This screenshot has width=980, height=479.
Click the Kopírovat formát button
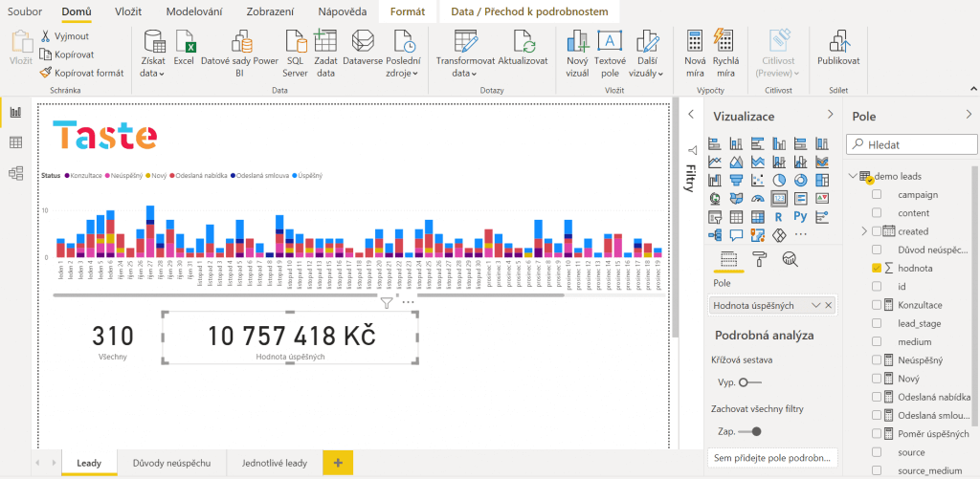tap(82, 72)
